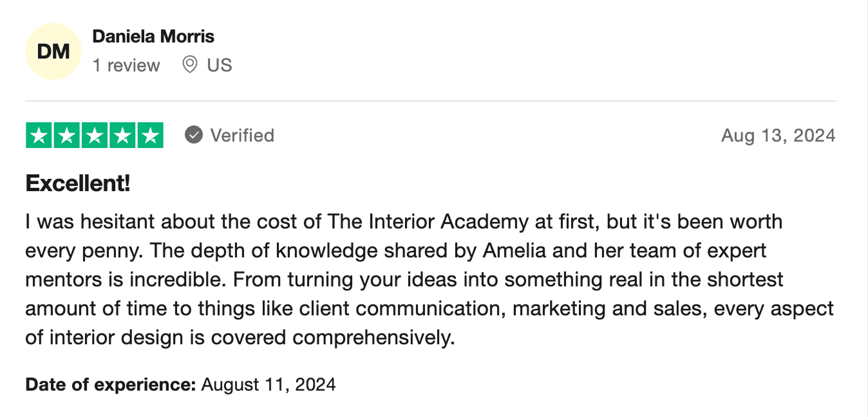Click the August 11, 2024 experience date

269,385
